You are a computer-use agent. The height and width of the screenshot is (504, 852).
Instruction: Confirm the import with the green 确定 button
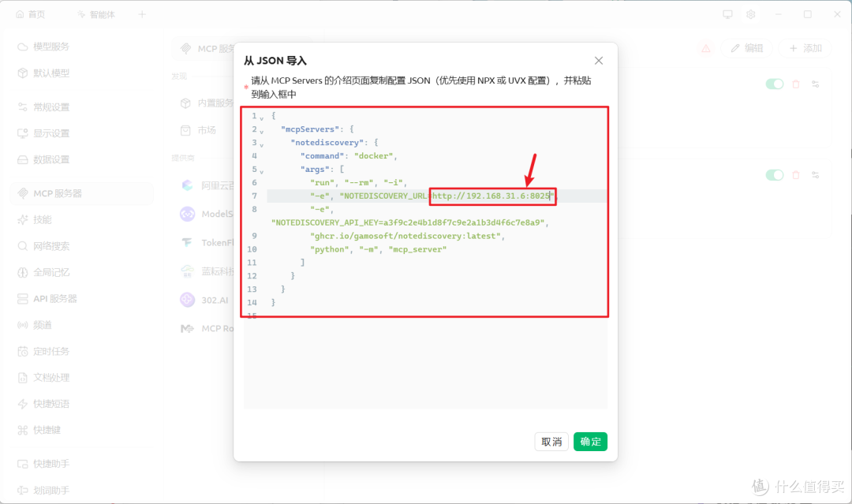590,442
